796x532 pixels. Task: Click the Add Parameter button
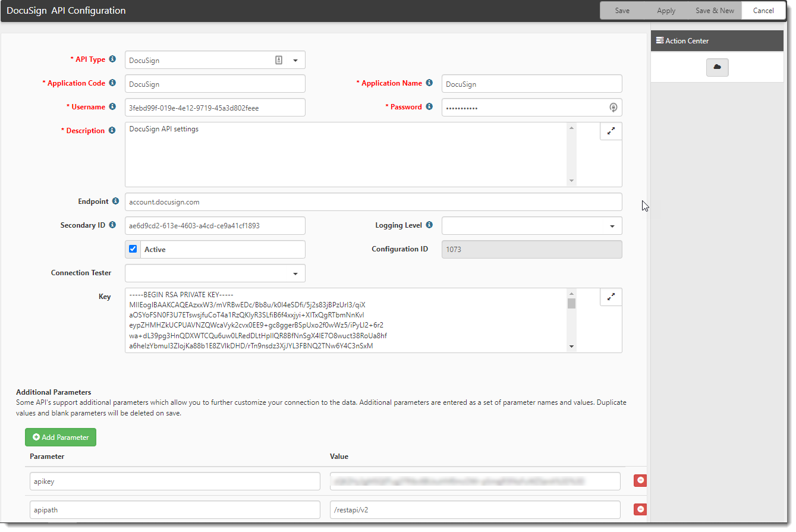(x=61, y=437)
